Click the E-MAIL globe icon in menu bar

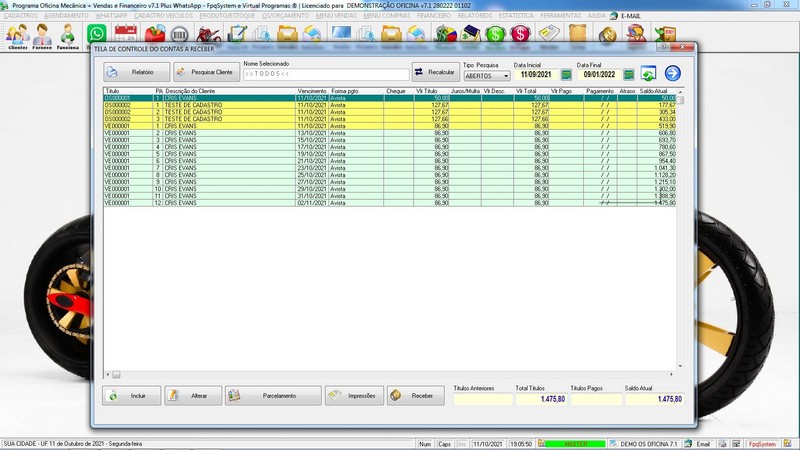pyautogui.click(x=614, y=16)
